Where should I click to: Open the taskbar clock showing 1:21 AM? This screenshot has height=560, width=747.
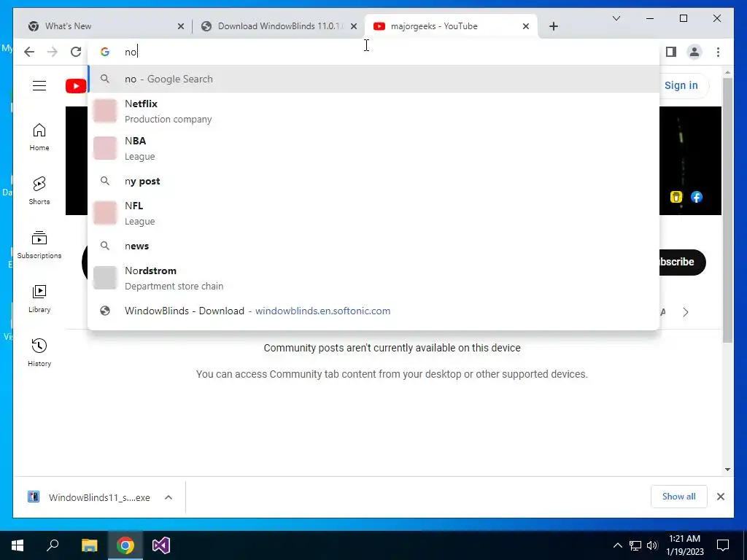[x=684, y=545]
